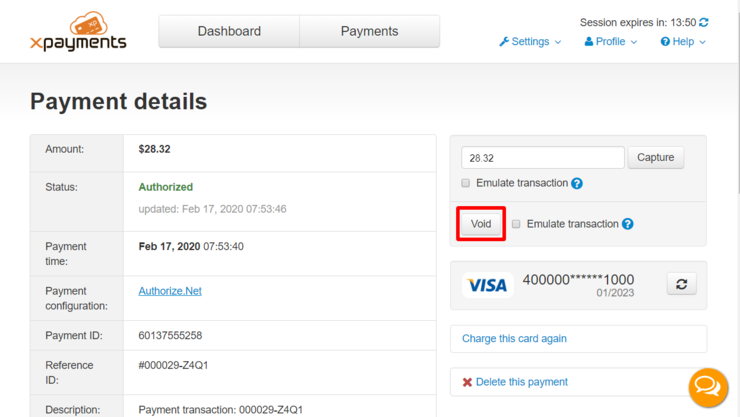Focus the capture amount field showing 28.32
The image size is (740, 417).
[x=543, y=158]
